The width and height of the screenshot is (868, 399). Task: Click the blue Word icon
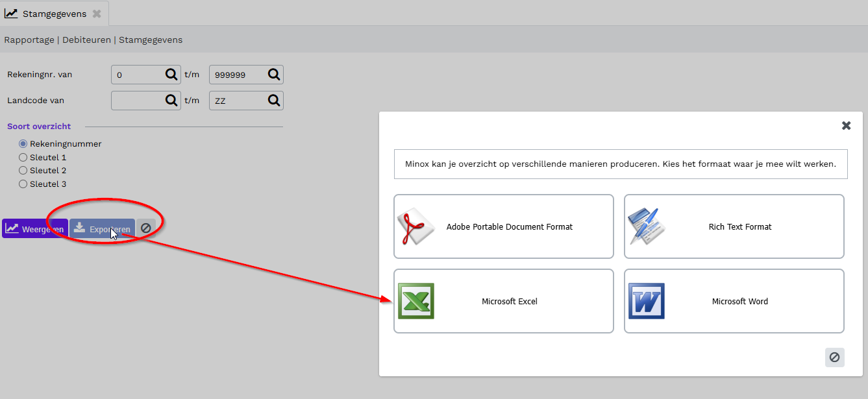tap(647, 301)
